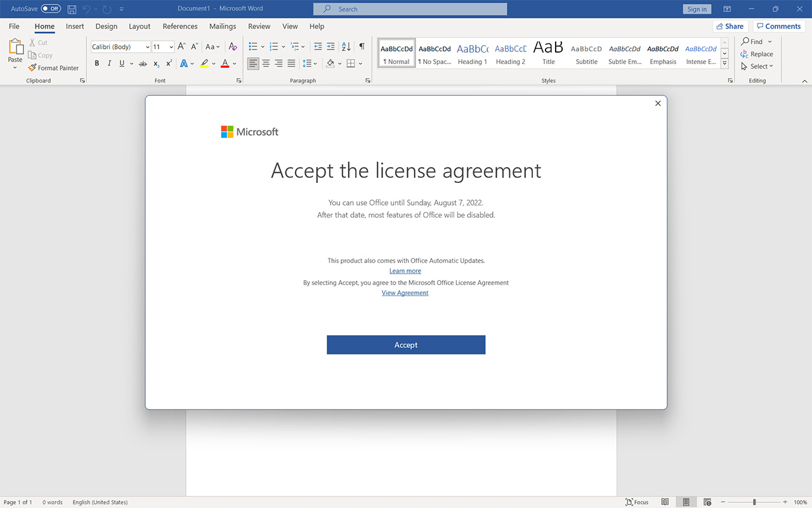Switch to the Design tab
The width and height of the screenshot is (812, 508).
point(106,27)
